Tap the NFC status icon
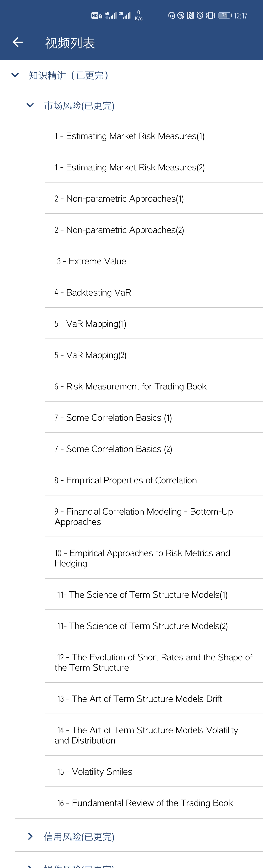This screenshot has width=263, height=868. point(191,16)
